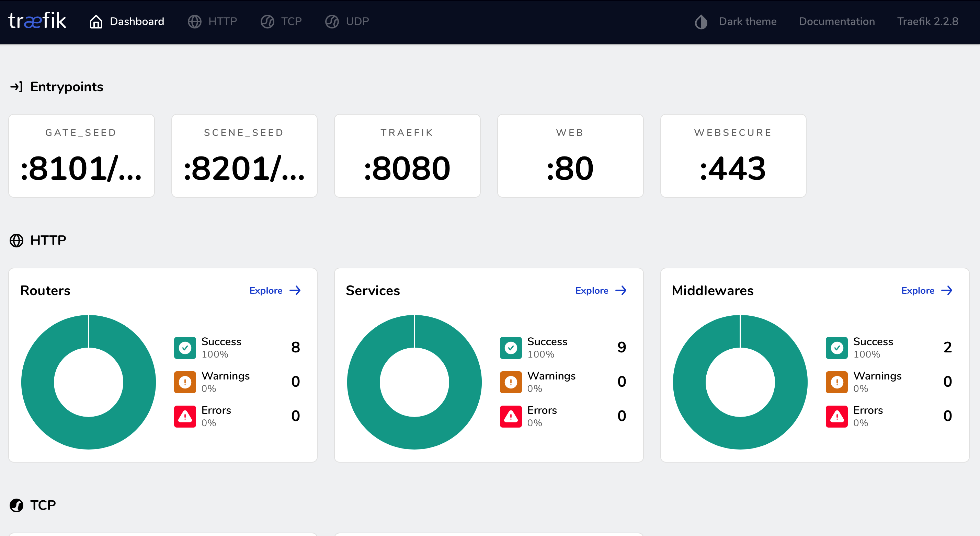This screenshot has width=980, height=536.
Task: Switch to the UDP tab
Action: [357, 21]
